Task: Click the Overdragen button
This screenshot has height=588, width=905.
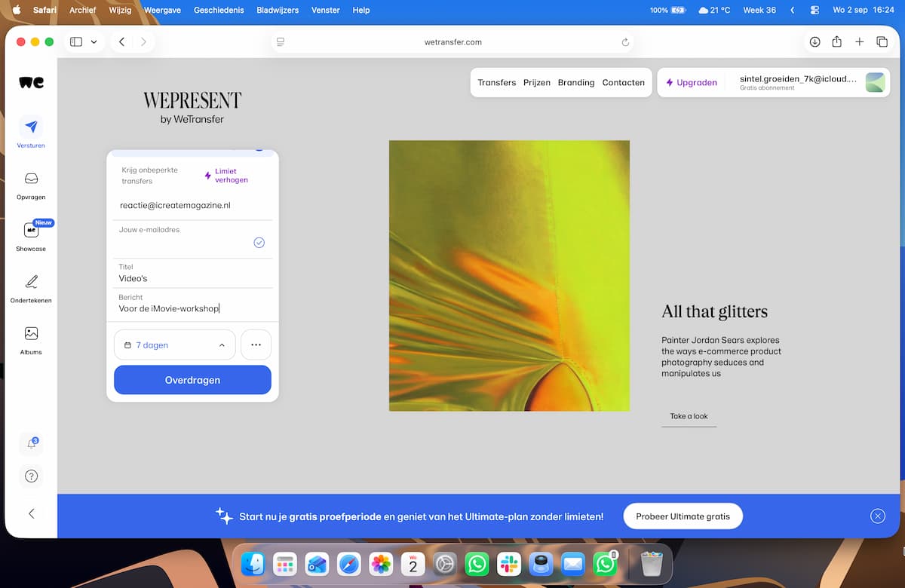Action: [x=192, y=380]
